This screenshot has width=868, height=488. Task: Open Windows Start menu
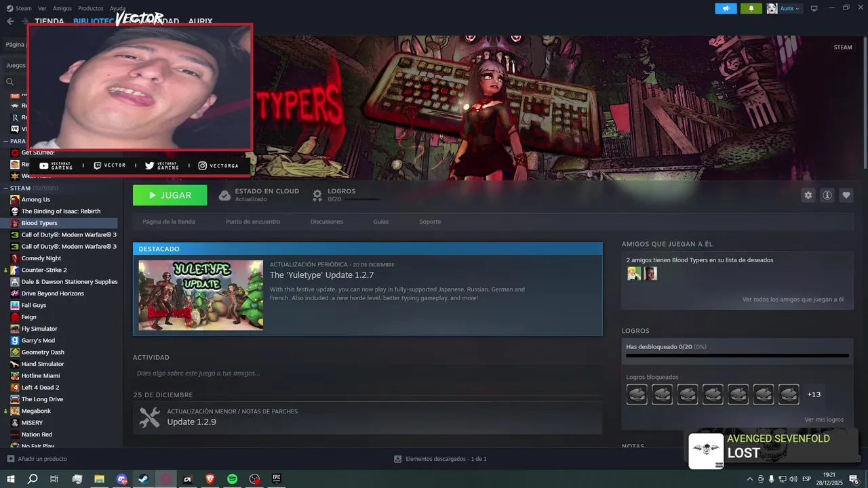coord(11,479)
